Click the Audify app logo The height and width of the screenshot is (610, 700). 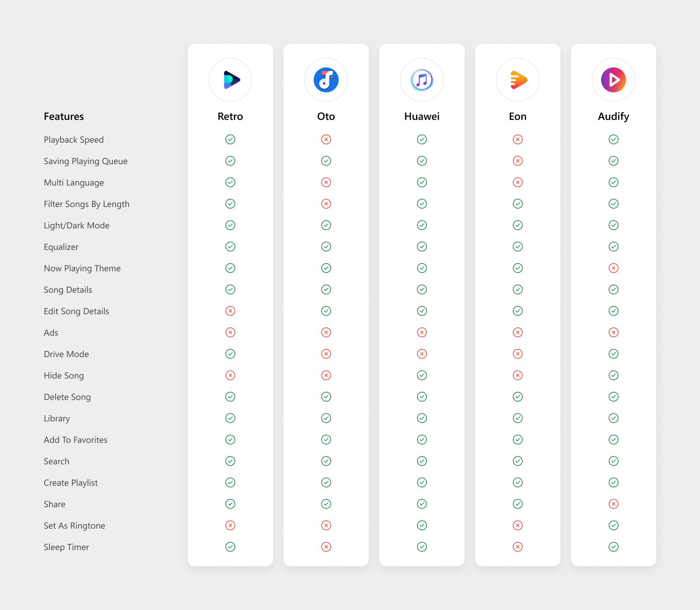pos(613,80)
